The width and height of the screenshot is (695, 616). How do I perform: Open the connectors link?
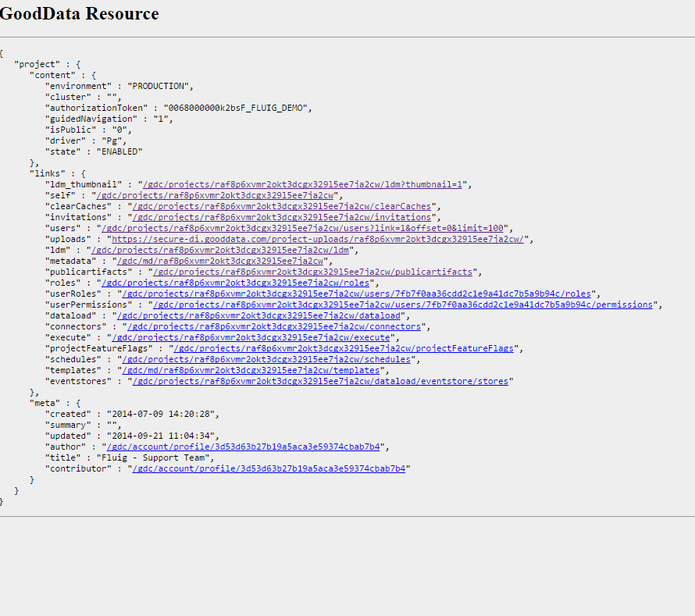(274, 326)
